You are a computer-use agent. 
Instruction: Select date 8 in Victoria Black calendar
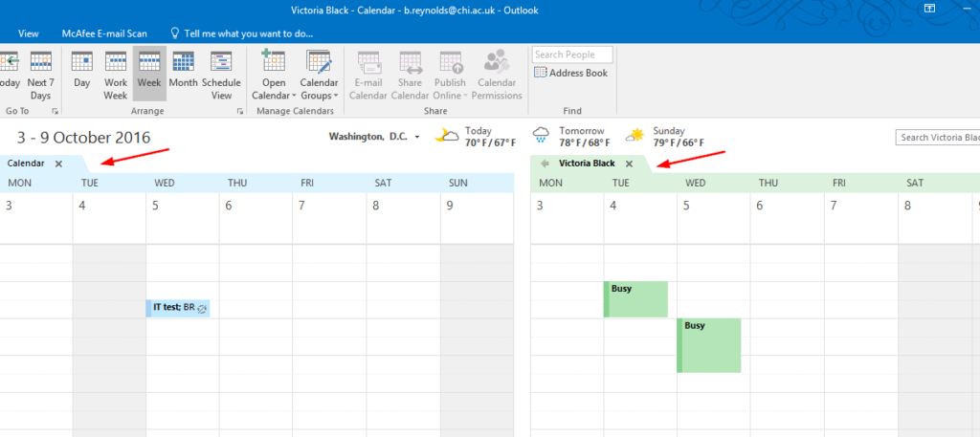[x=907, y=206]
